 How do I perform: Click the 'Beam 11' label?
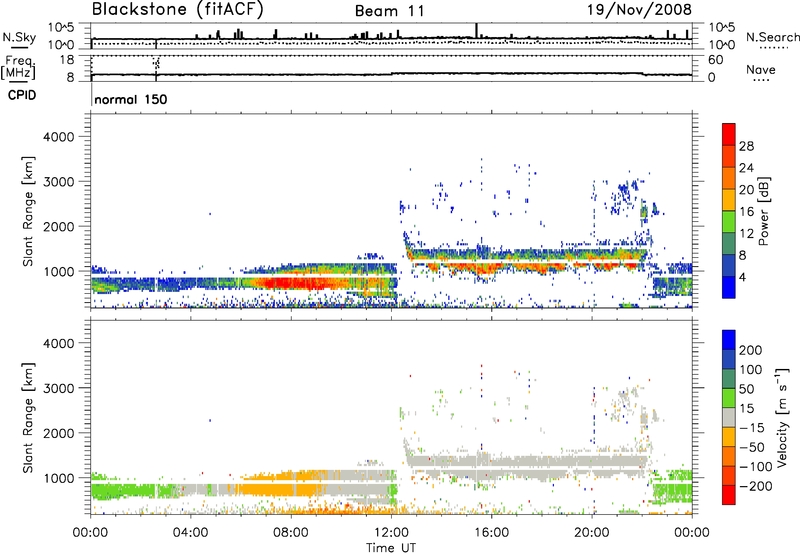pyautogui.click(x=390, y=11)
